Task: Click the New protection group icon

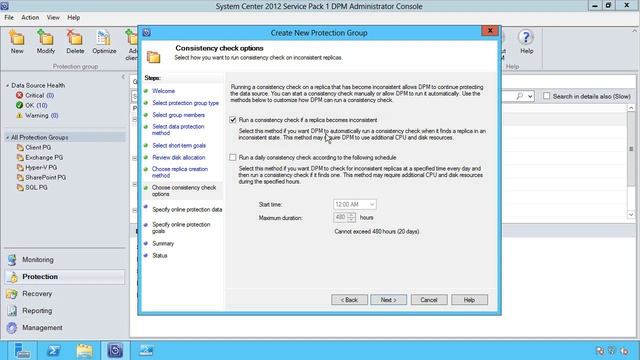Action: coord(17,42)
